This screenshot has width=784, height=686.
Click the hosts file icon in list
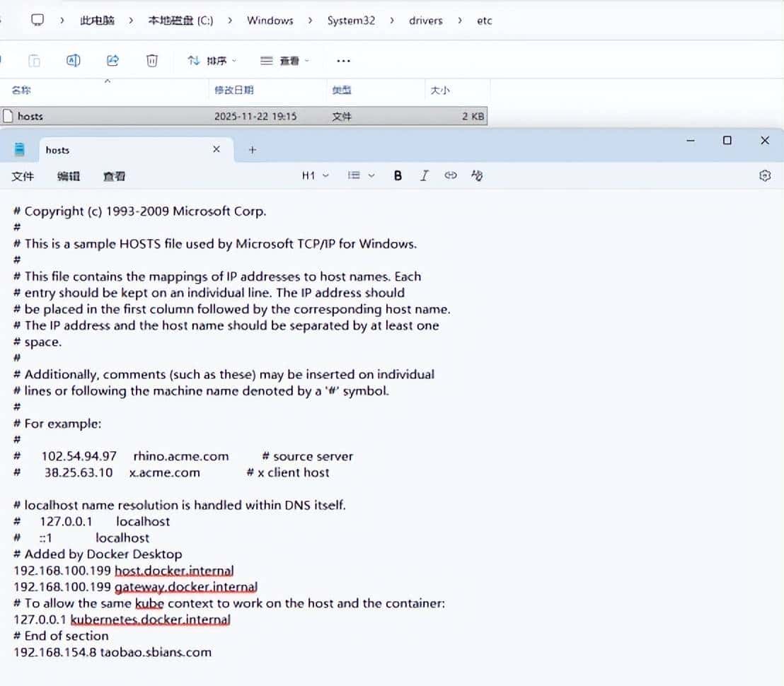click(x=8, y=116)
